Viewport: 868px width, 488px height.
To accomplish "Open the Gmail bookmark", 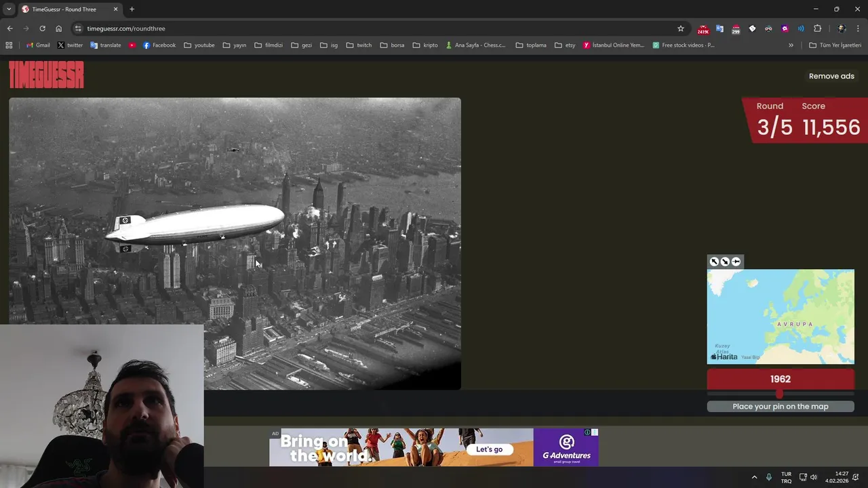I will tap(38, 45).
